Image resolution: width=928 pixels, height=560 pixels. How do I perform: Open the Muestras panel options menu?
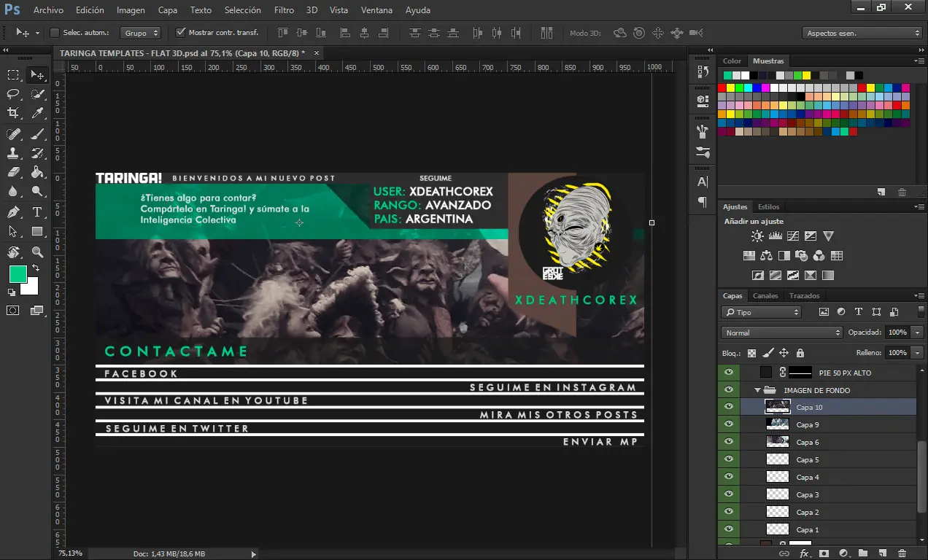pos(919,61)
